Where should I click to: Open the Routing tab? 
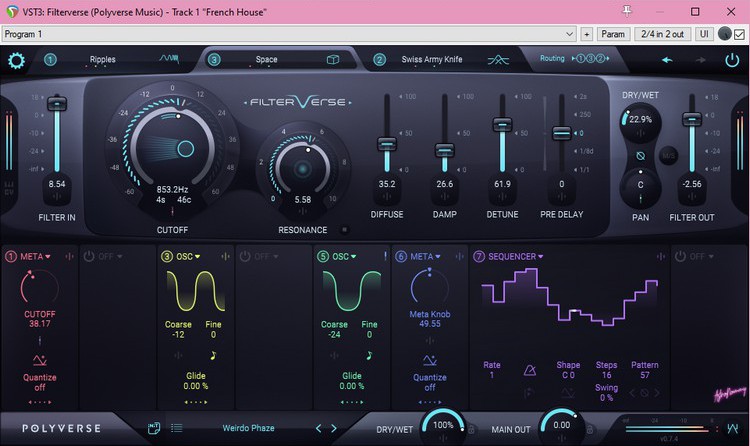click(574, 59)
